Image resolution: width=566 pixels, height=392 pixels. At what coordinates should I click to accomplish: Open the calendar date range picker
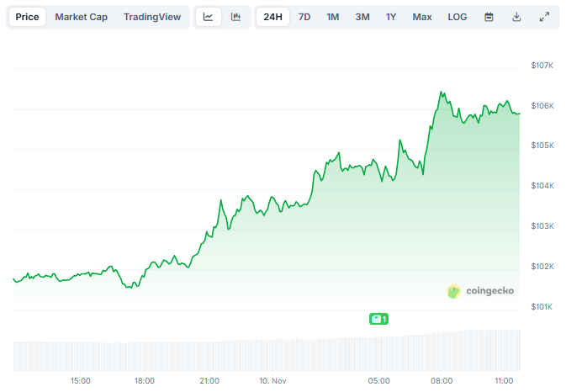(x=489, y=17)
